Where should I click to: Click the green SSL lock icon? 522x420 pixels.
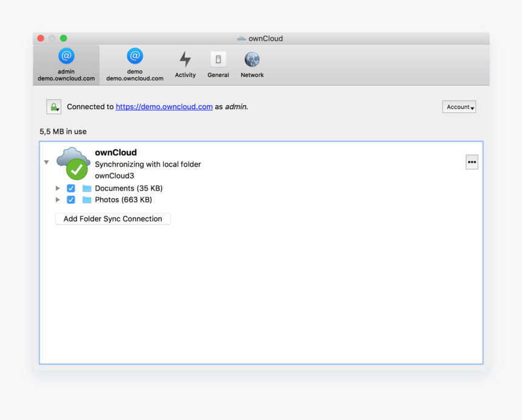click(x=53, y=106)
